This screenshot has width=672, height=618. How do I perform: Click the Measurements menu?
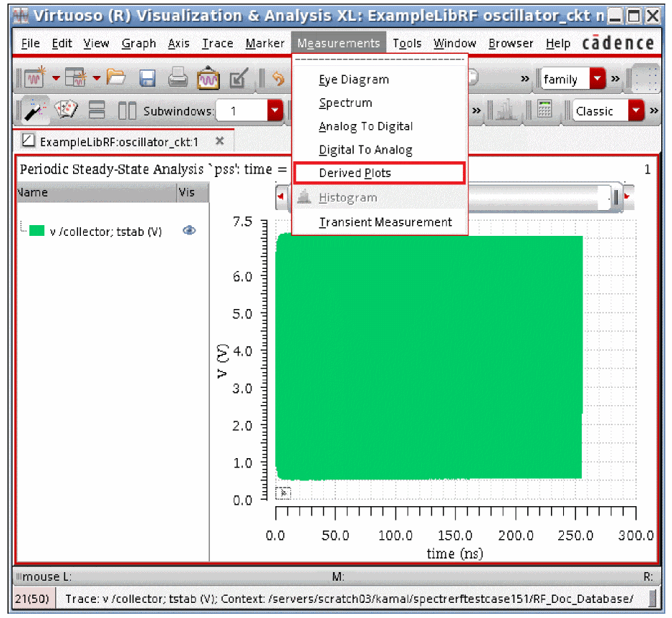click(x=339, y=43)
